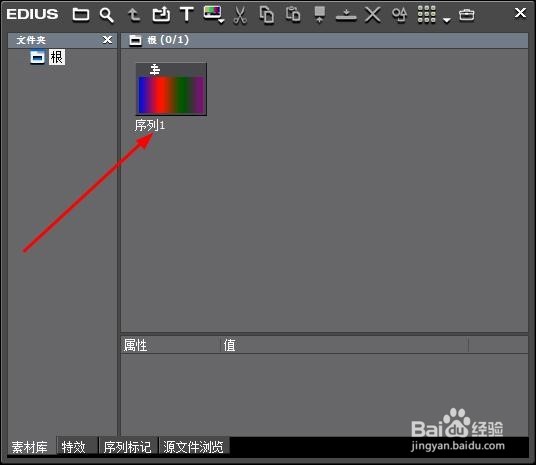536x465 pixels.
Task: Click the Cut scissors icon
Action: [240, 15]
